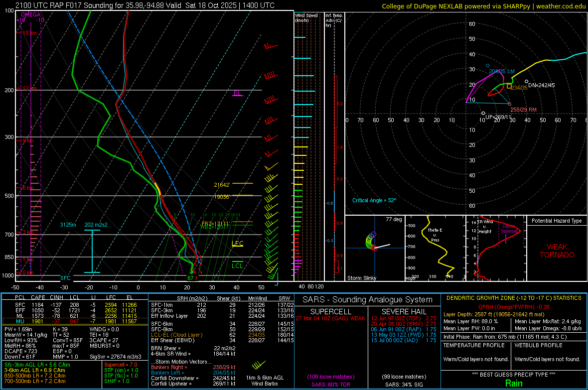The image size is (588, 390).
Task: Select the '258/29 RM' hodograph label
Action: [x=524, y=110]
